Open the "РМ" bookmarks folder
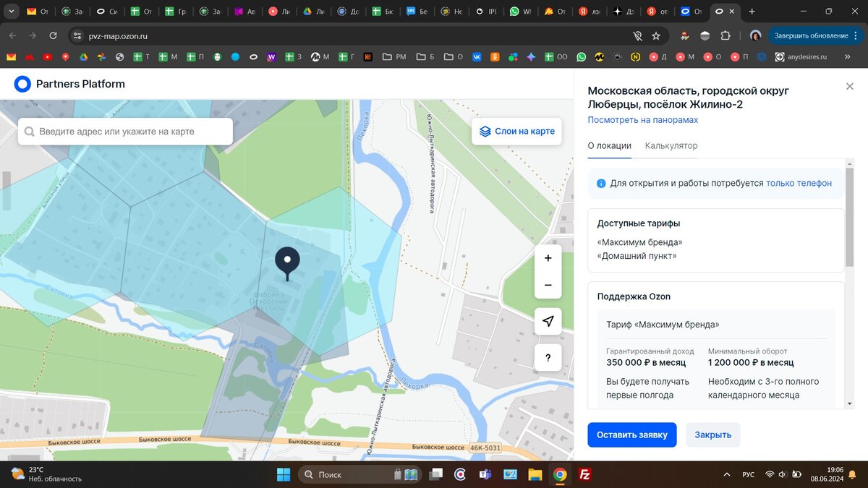Viewport: 868px width, 488px height. pyautogui.click(x=394, y=56)
